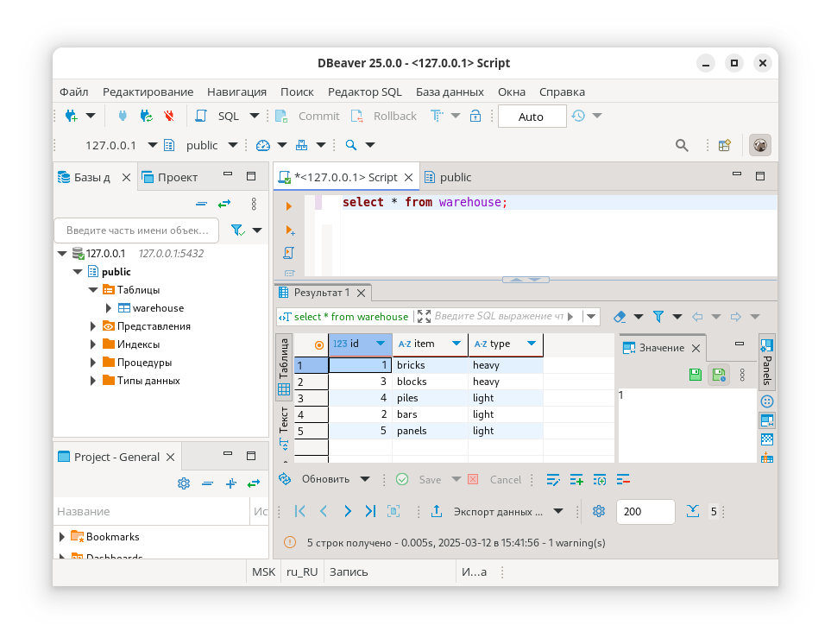Click the fetch size field showing 200
The width and height of the screenshot is (831, 644).
click(x=645, y=511)
